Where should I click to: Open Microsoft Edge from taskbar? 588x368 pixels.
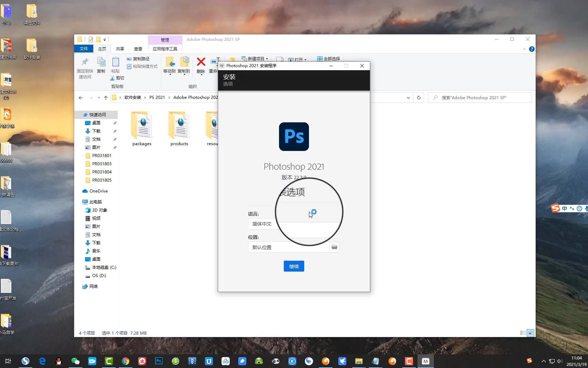click(42, 361)
